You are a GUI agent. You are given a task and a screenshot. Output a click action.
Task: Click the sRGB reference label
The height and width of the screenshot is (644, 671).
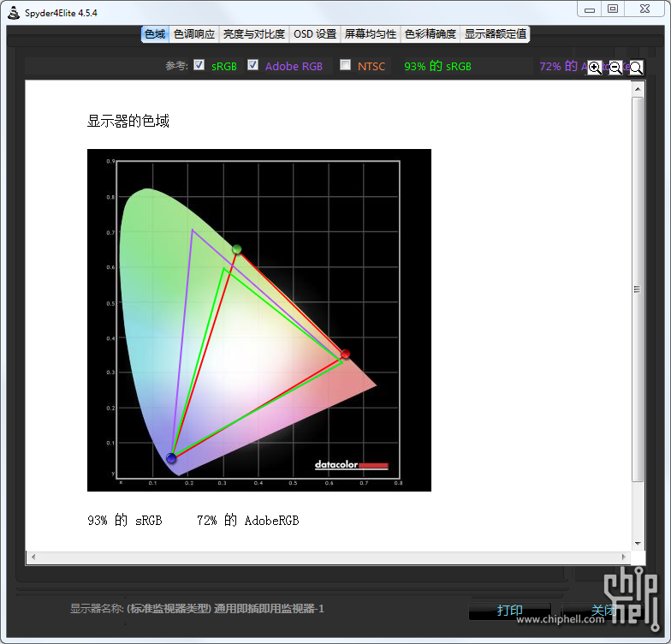[224, 67]
